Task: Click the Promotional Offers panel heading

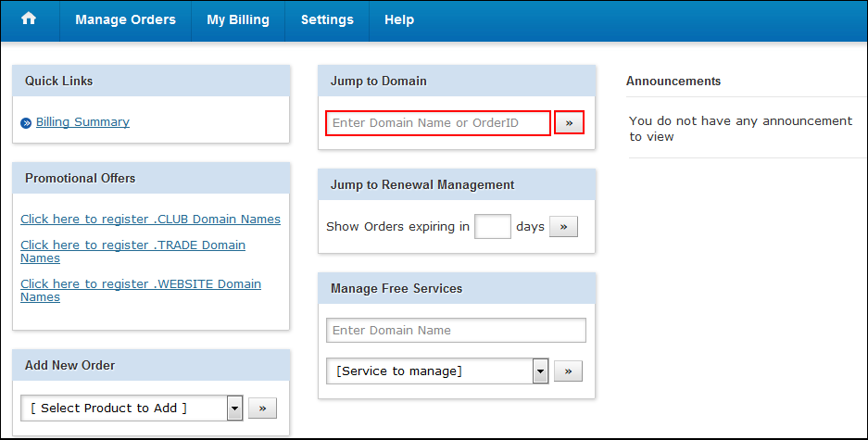Action: click(81, 178)
